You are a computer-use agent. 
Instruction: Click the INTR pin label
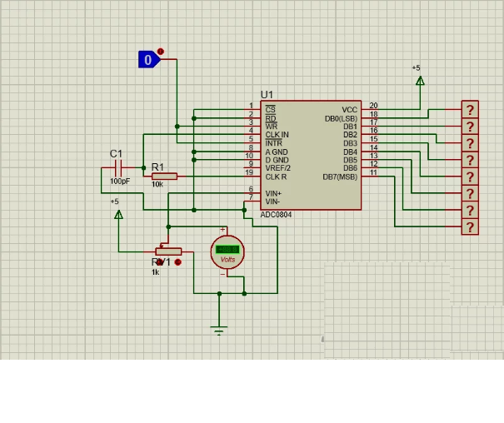pyautogui.click(x=273, y=143)
